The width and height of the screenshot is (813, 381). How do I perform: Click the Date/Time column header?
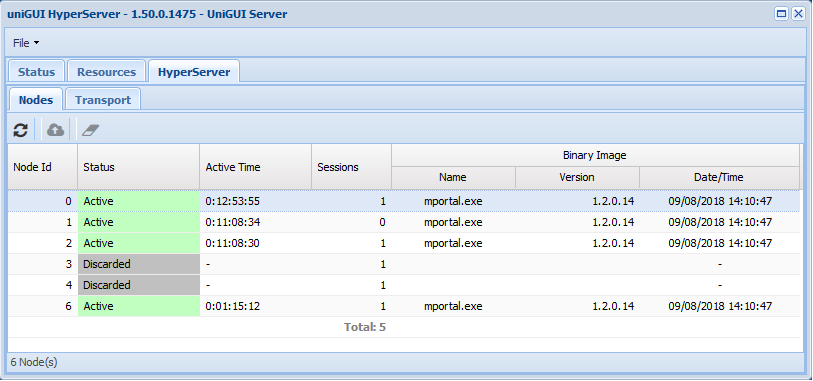719,177
